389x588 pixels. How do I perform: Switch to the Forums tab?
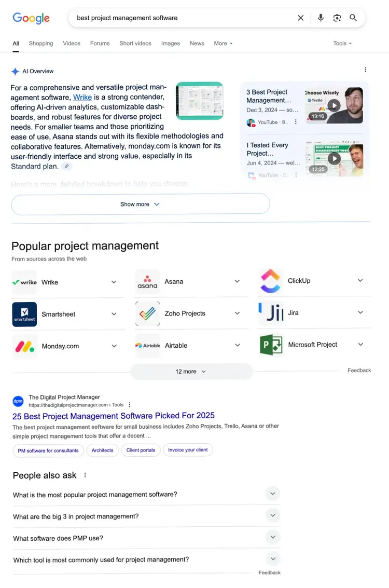tap(100, 44)
